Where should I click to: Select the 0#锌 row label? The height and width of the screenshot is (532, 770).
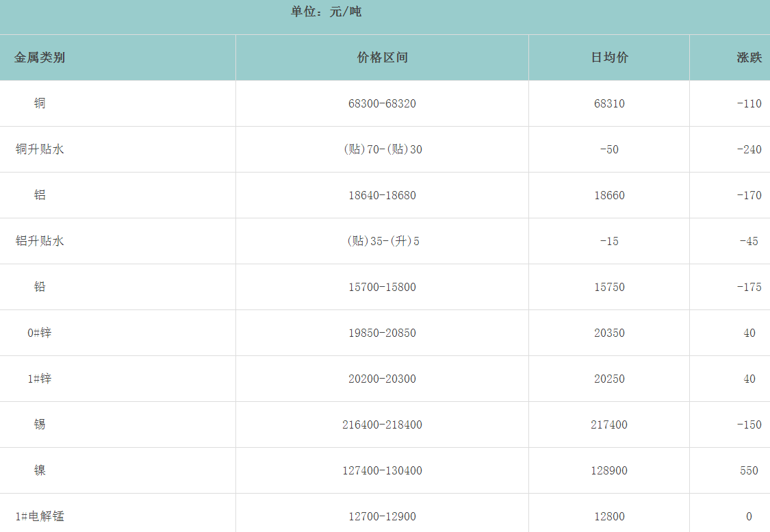[40, 333]
